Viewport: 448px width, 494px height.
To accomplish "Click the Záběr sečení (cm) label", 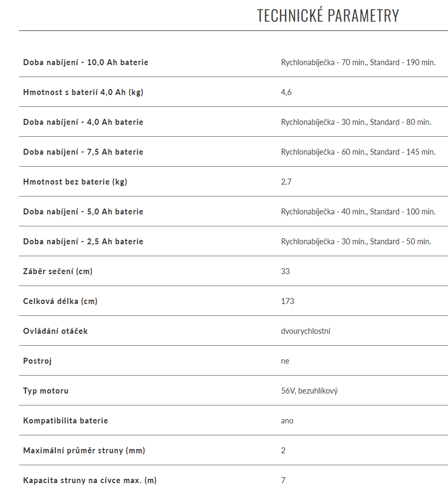I will coord(58,271).
